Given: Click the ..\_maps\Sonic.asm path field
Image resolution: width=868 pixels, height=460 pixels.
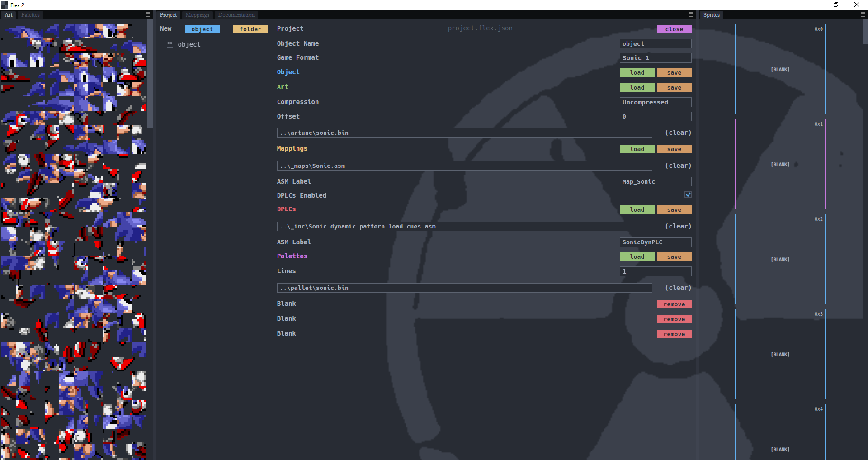Looking at the screenshot, I should pyautogui.click(x=464, y=166).
